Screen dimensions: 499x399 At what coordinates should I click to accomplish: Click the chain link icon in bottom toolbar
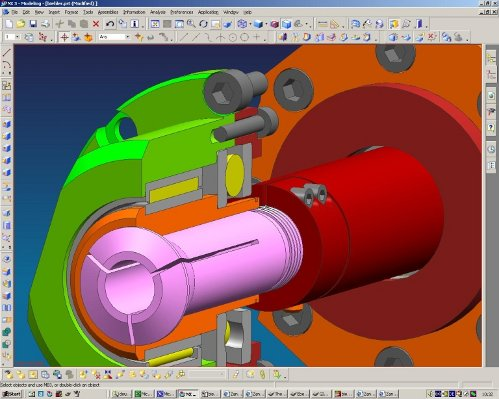point(262,375)
